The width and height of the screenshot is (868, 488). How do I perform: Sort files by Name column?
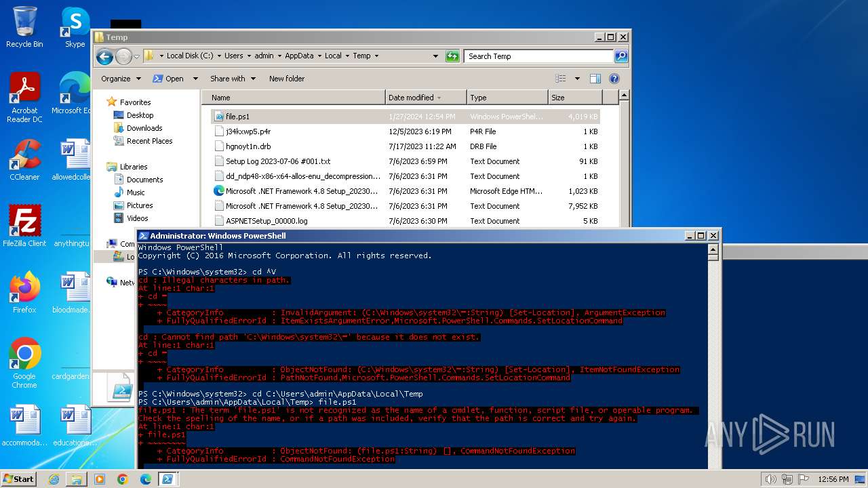293,98
